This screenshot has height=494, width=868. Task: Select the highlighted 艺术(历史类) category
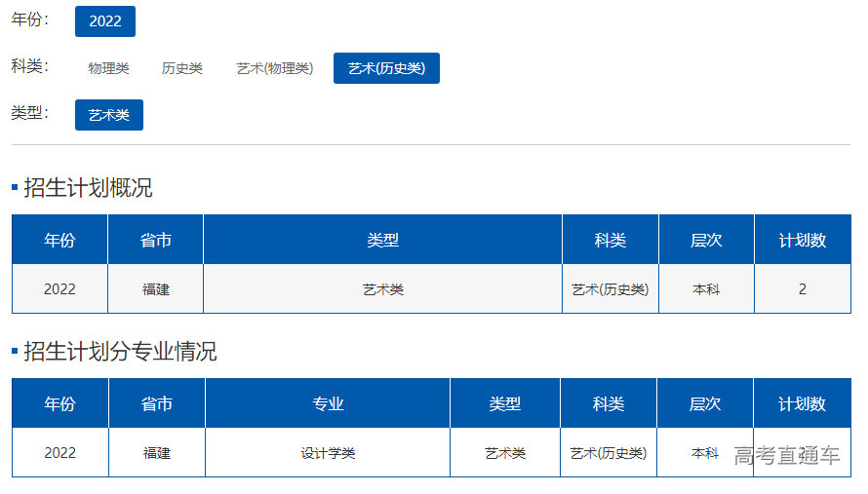(x=386, y=68)
